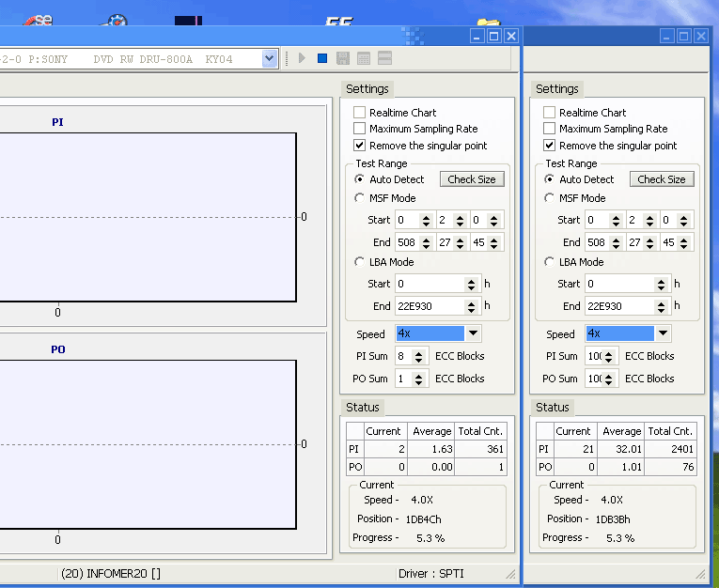Tick Maximum Sampling Rate in the right window
The width and height of the screenshot is (719, 588).
click(550, 129)
